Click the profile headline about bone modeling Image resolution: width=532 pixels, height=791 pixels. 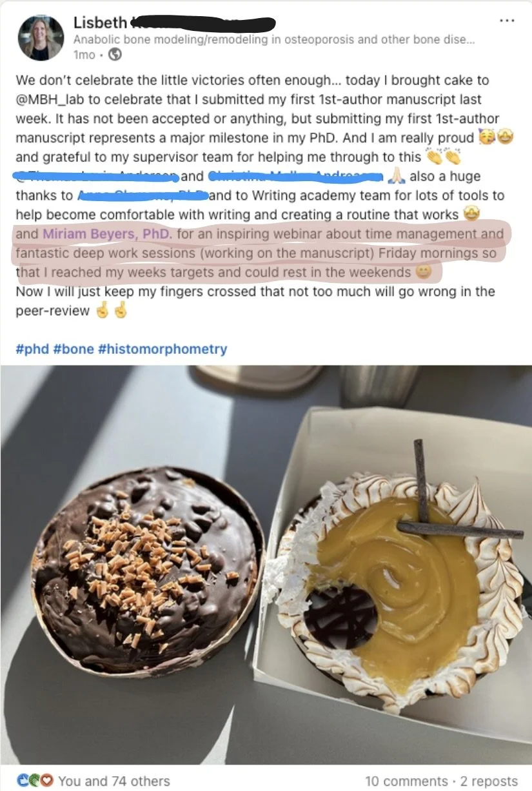pos(275,39)
